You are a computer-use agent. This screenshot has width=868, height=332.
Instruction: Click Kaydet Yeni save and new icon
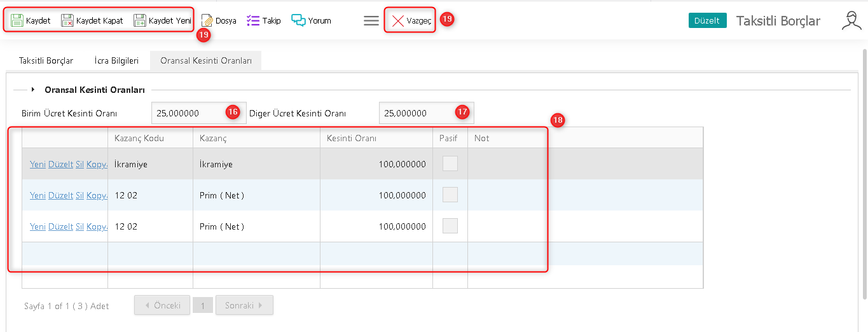coord(140,20)
